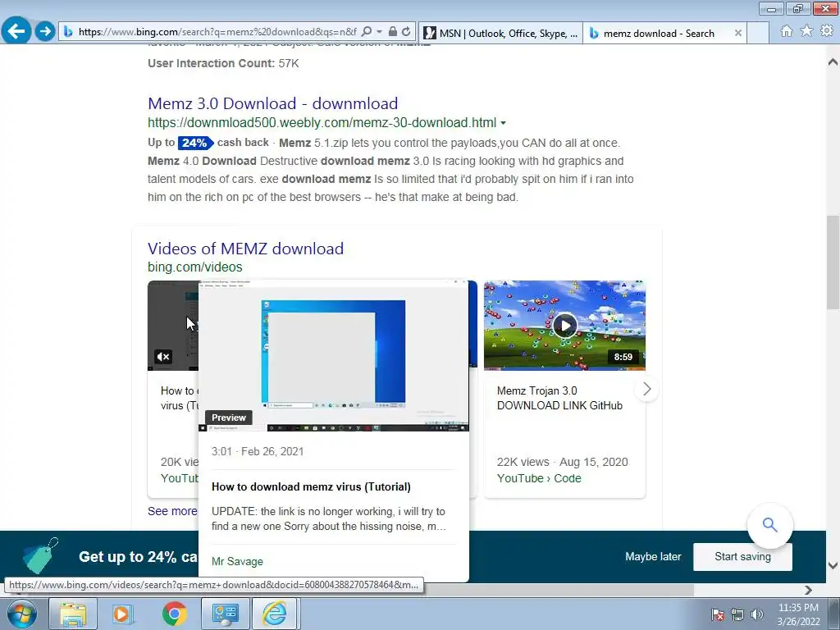Click the See more videos link
The height and width of the screenshot is (630, 840).
pyautogui.click(x=172, y=511)
